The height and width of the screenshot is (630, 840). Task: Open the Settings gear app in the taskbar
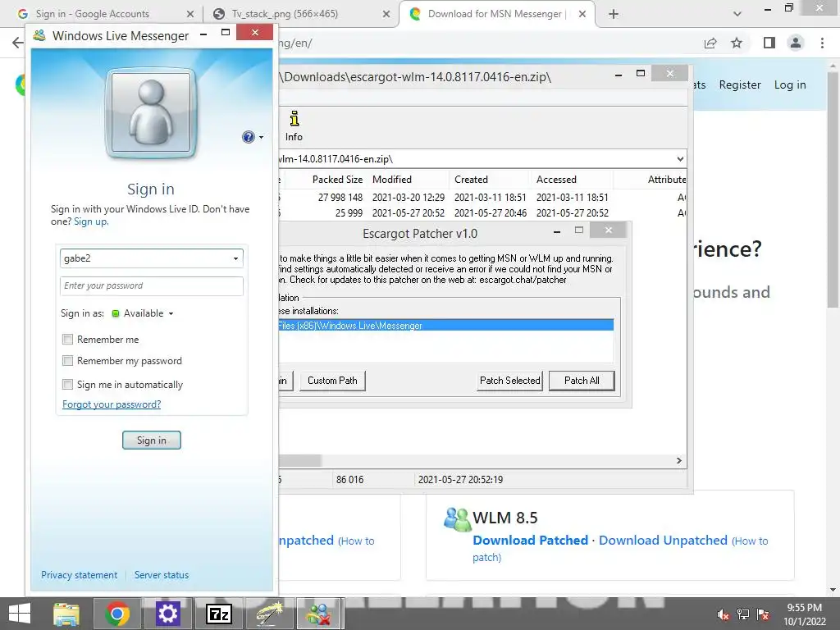pos(167,614)
